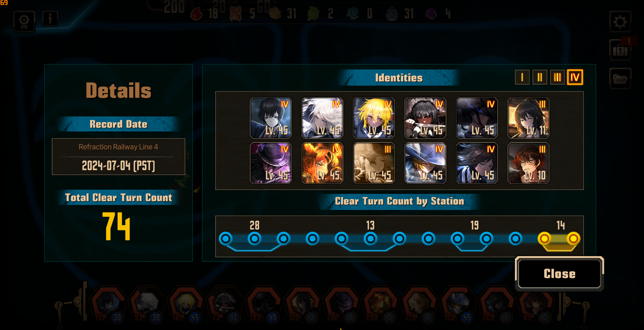Click the info "i" icon

pos(50,18)
